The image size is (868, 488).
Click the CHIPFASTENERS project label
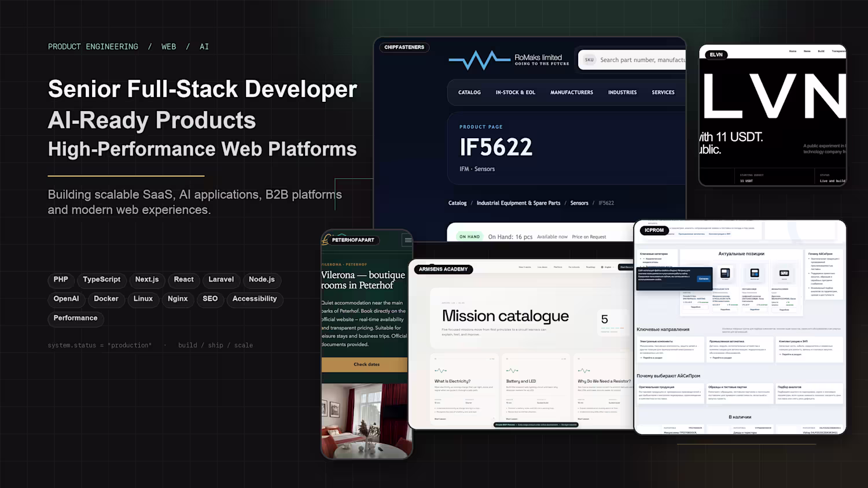click(404, 47)
